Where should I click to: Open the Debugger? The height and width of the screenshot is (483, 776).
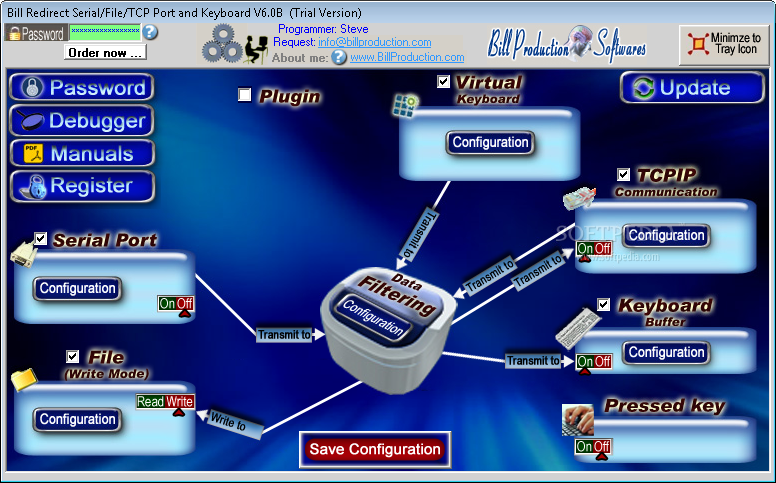[82, 121]
